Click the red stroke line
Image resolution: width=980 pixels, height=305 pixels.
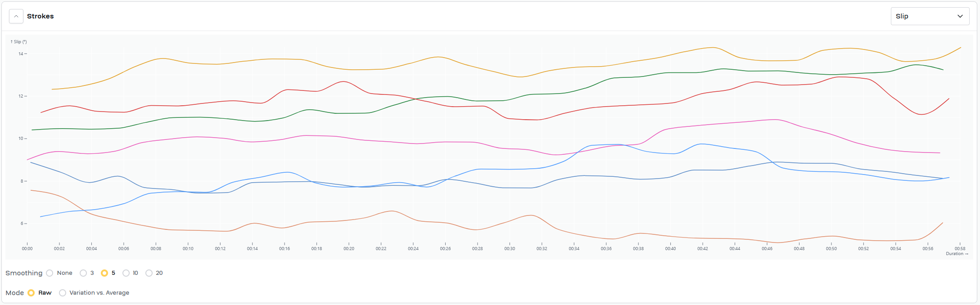(630, 105)
